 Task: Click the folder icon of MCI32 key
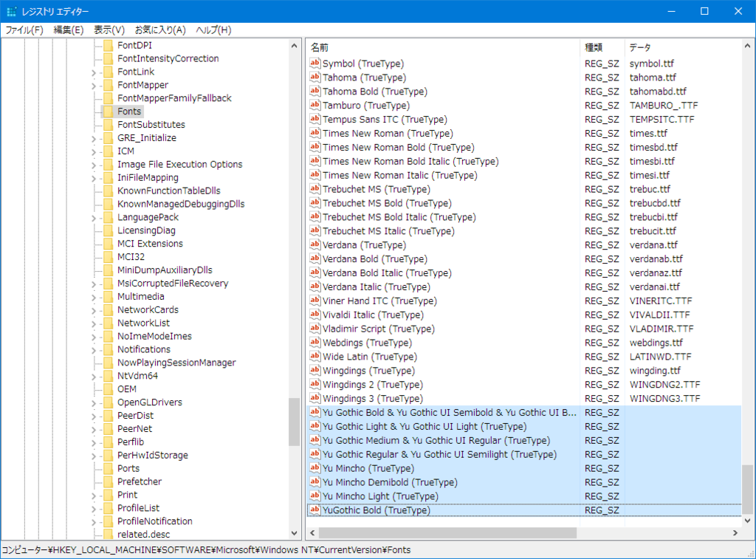(x=109, y=257)
